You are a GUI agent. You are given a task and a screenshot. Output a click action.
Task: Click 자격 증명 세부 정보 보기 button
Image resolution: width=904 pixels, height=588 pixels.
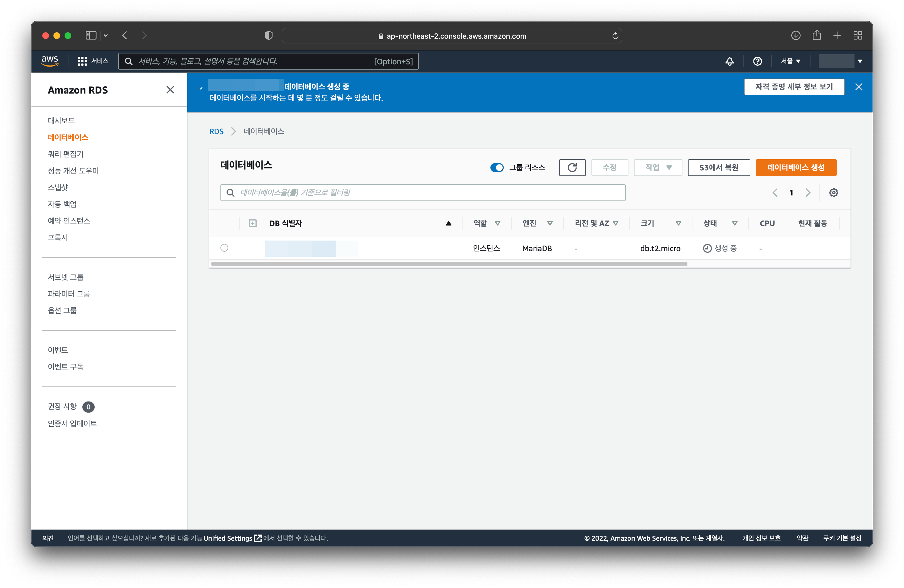pyautogui.click(x=794, y=87)
